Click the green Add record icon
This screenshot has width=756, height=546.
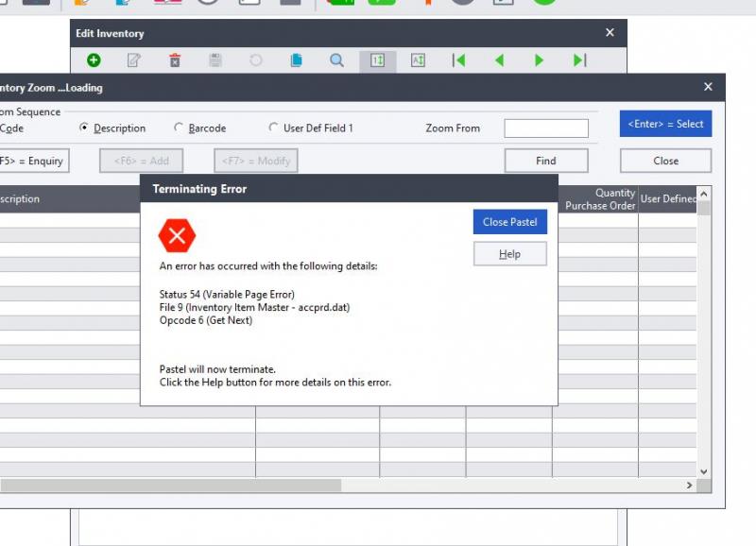point(94,60)
